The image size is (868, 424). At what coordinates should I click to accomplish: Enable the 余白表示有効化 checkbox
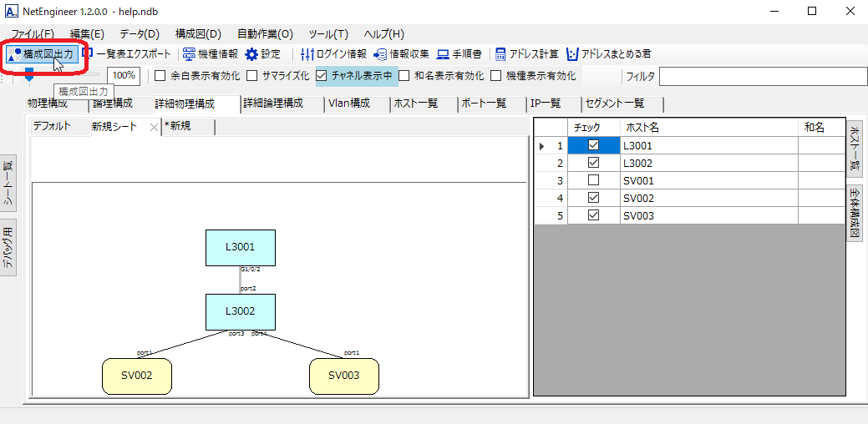pyautogui.click(x=160, y=76)
